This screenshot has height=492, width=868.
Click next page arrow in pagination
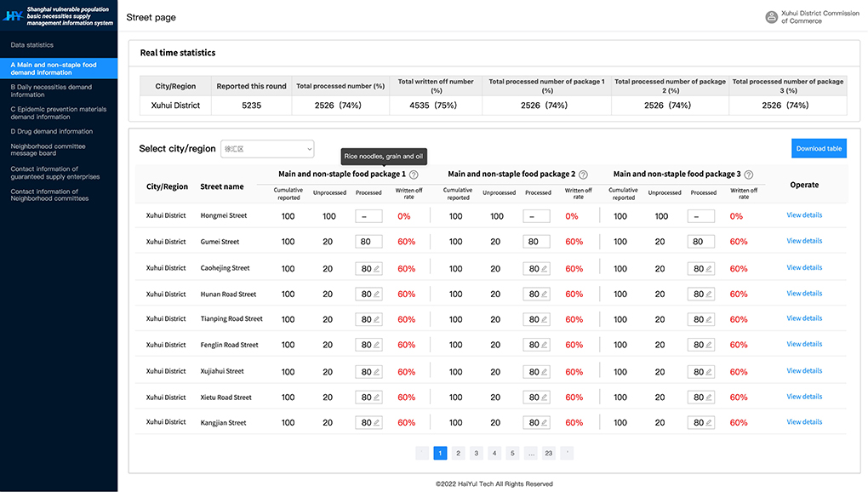pos(567,453)
